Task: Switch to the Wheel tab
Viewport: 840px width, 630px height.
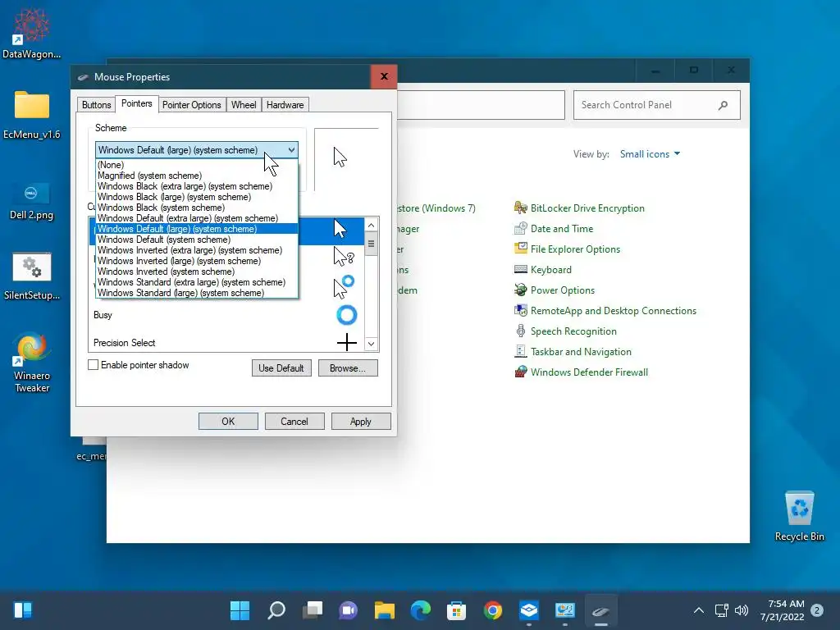Action: [x=244, y=105]
